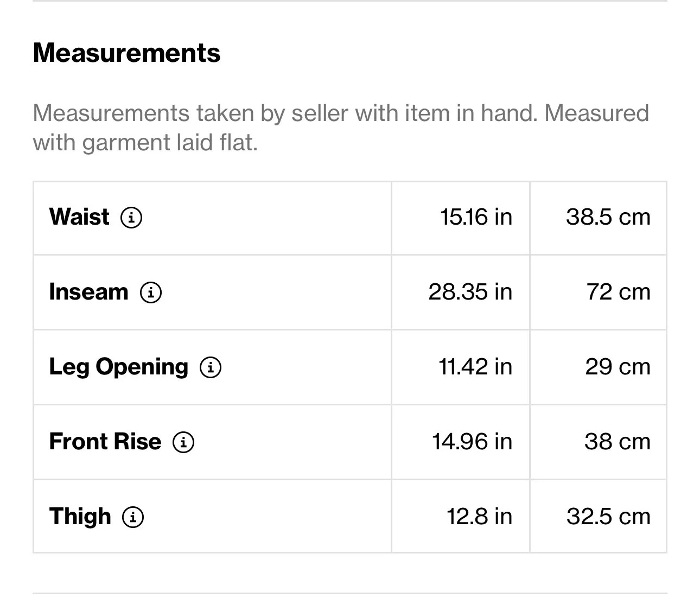The width and height of the screenshot is (700, 598).
Task: Select the Waist row label
Action: pos(79,217)
